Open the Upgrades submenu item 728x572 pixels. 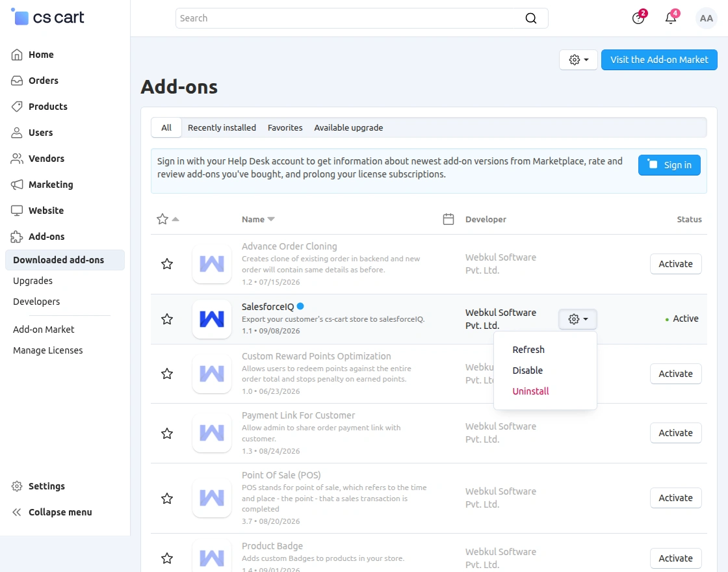[32, 281]
